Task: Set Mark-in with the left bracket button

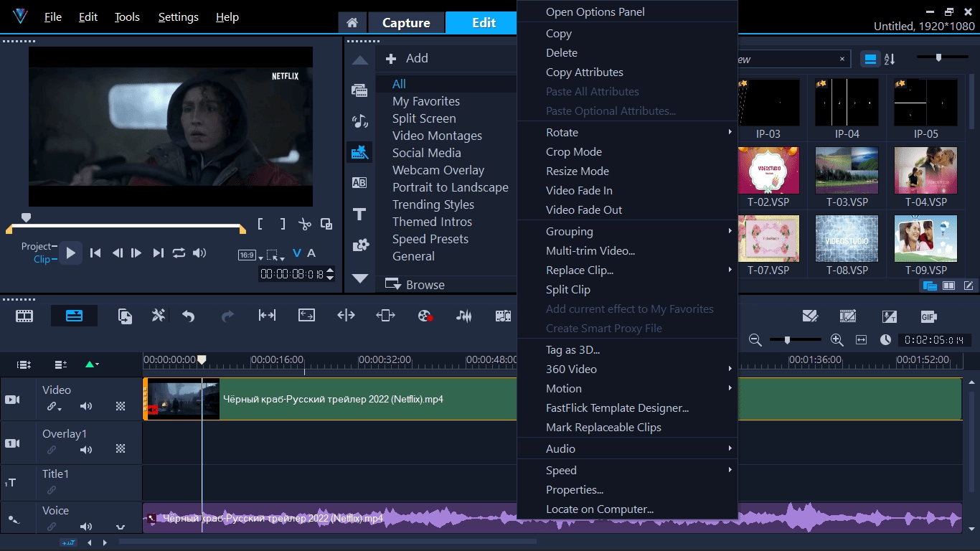Action: tap(260, 224)
